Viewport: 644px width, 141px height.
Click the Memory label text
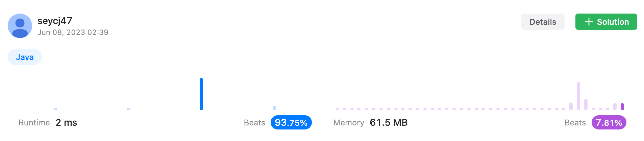point(349,122)
